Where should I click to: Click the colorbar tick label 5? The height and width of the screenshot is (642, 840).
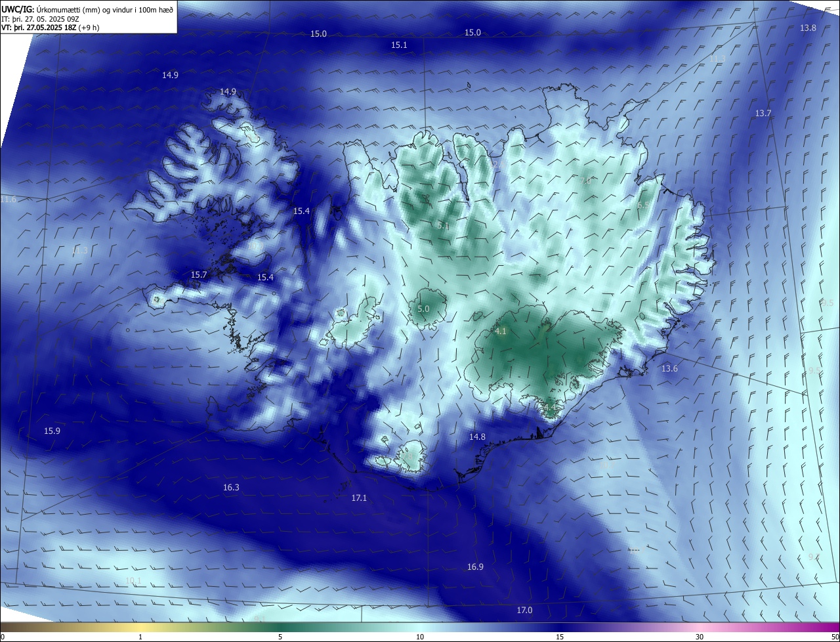pos(280,637)
